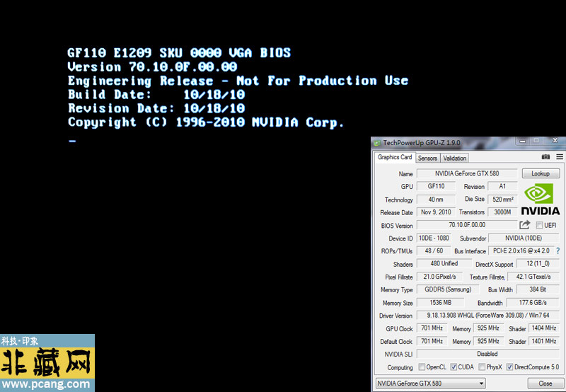Click the Release Date field Nov 9, 2010
This screenshot has height=392, width=566.
point(436,212)
